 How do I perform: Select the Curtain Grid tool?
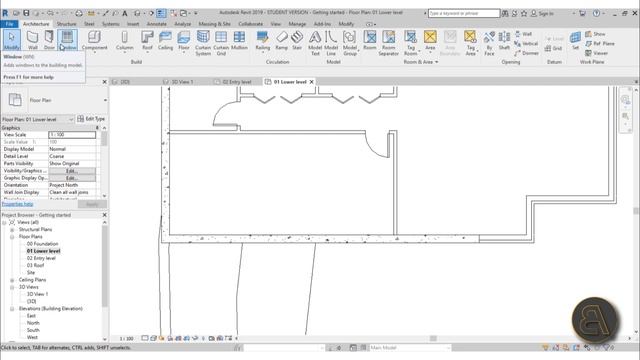coord(221,43)
